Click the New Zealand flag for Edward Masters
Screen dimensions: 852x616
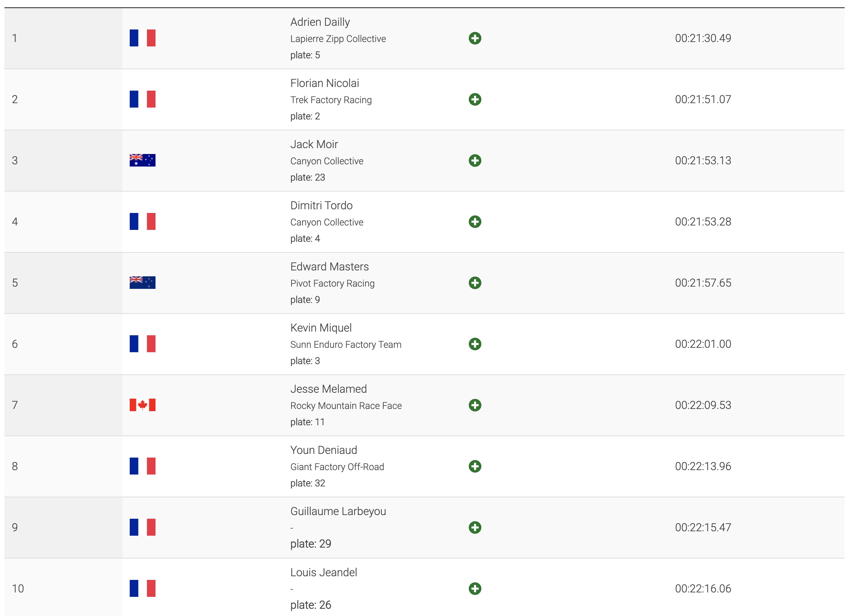click(142, 283)
